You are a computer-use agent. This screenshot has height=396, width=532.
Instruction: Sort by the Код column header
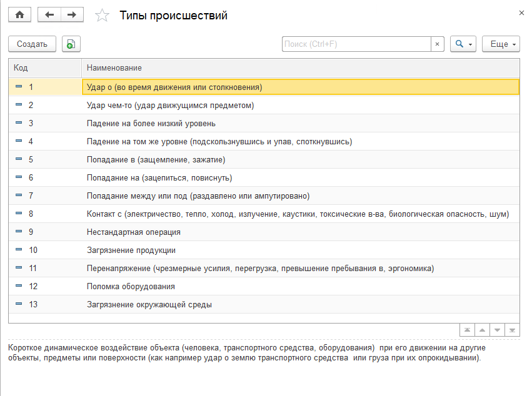point(45,68)
